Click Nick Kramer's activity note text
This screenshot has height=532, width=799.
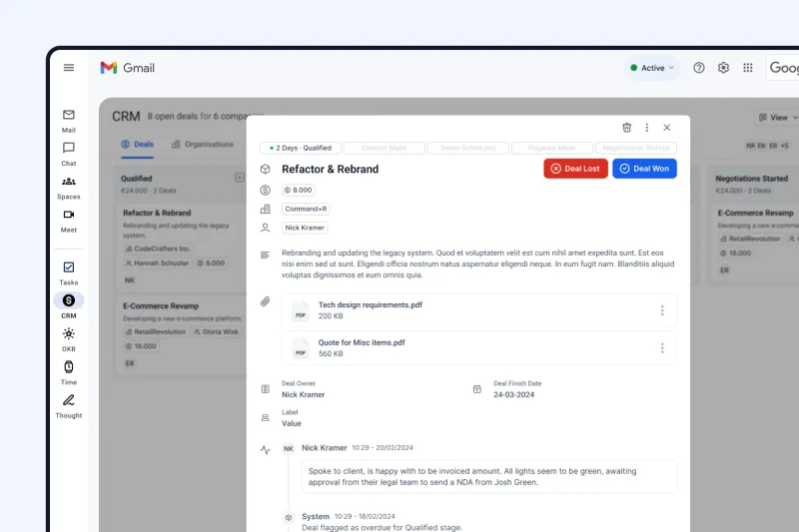(x=488, y=476)
